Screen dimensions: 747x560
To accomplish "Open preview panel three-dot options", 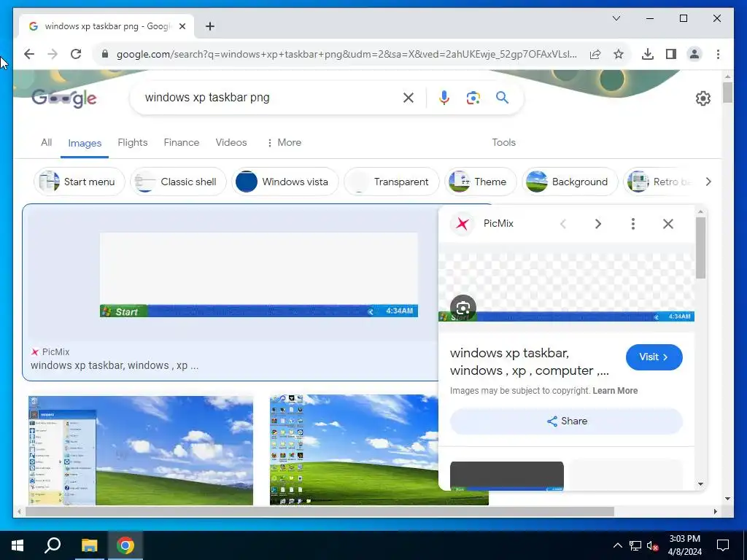I will pyautogui.click(x=632, y=224).
